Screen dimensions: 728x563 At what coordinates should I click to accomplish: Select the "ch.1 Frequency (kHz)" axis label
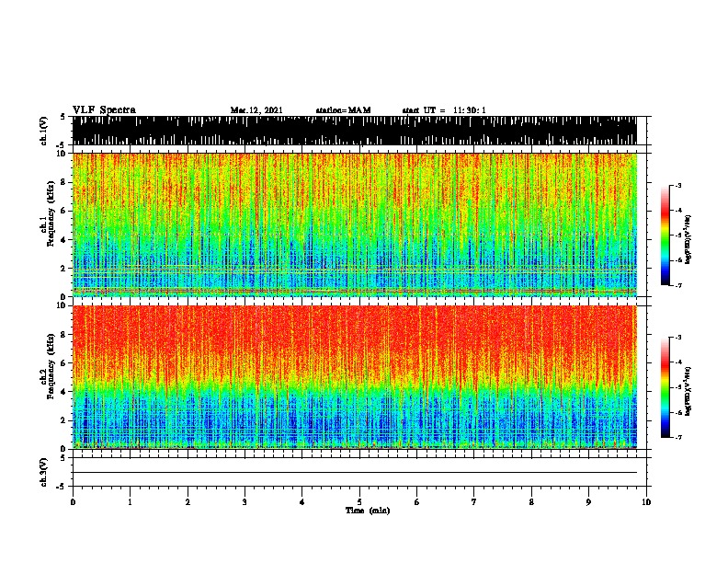[47, 213]
